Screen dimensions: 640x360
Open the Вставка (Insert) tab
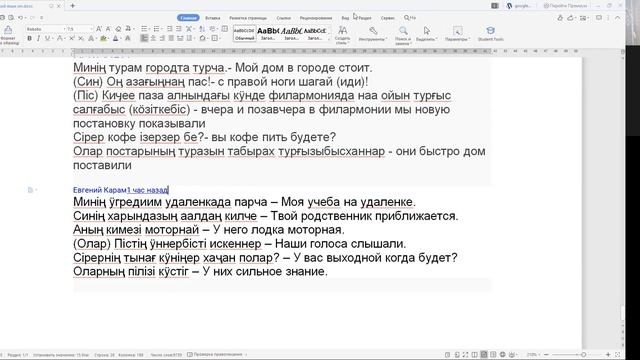pyautogui.click(x=213, y=18)
